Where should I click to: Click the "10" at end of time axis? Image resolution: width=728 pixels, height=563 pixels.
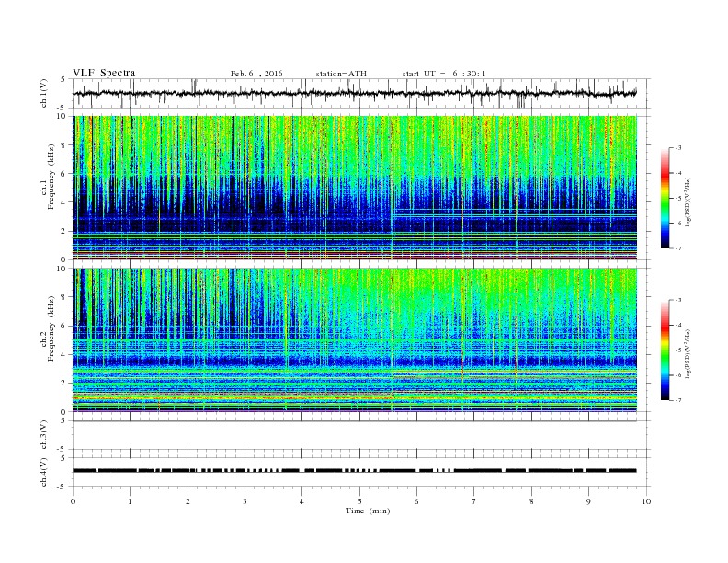click(646, 501)
